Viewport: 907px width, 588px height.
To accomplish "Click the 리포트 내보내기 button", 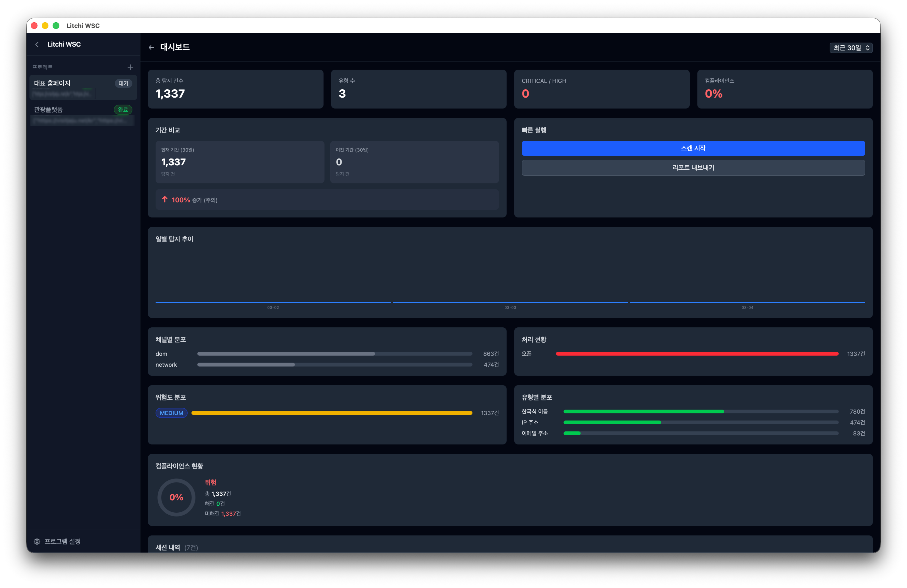I will point(693,167).
